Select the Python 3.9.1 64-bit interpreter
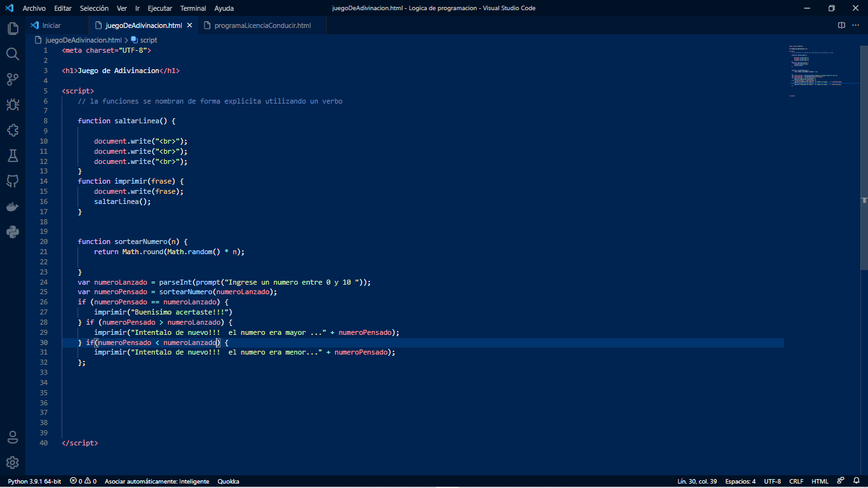Viewport: 868px width, 488px height. 34,481
